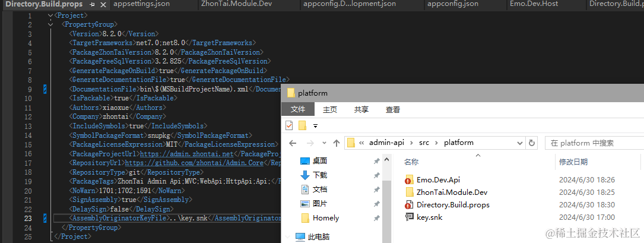Select the Emo.Dev.Api folder
The image size is (644, 243).
438,179
